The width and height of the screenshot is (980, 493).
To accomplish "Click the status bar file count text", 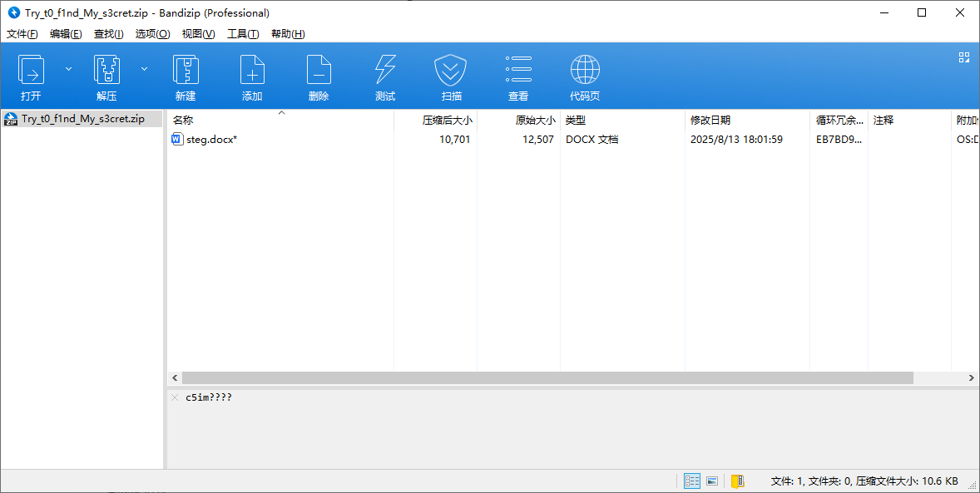I will coord(864,481).
